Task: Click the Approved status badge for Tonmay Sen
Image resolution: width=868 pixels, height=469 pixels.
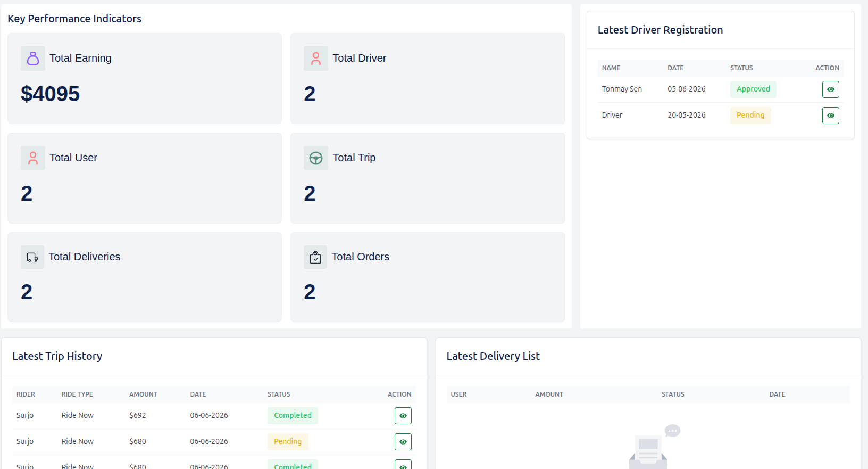Action: pyautogui.click(x=753, y=89)
